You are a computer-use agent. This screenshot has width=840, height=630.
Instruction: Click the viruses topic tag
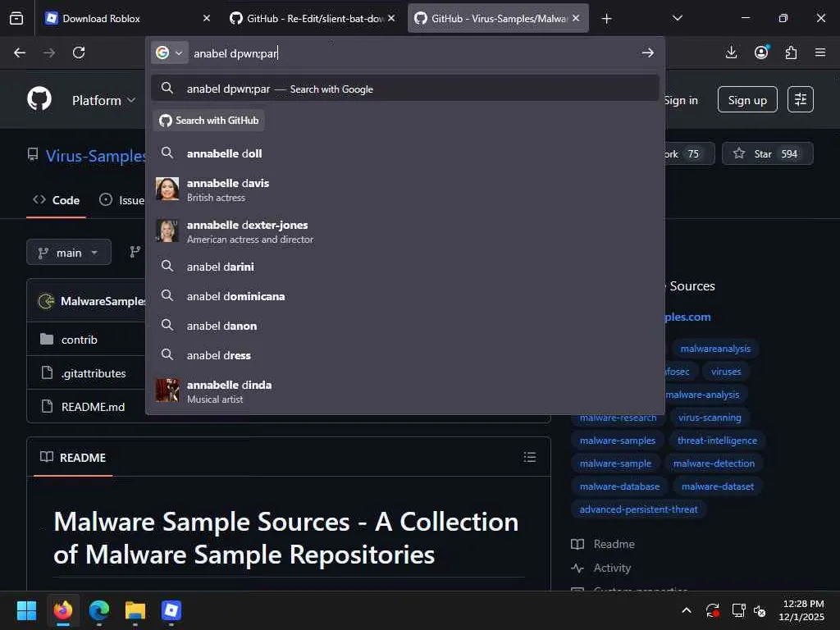click(726, 372)
